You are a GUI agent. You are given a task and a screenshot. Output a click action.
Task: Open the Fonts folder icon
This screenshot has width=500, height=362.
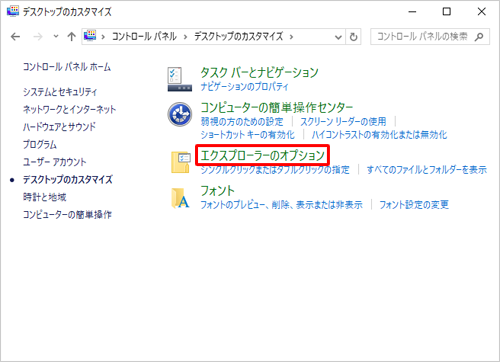click(x=180, y=198)
